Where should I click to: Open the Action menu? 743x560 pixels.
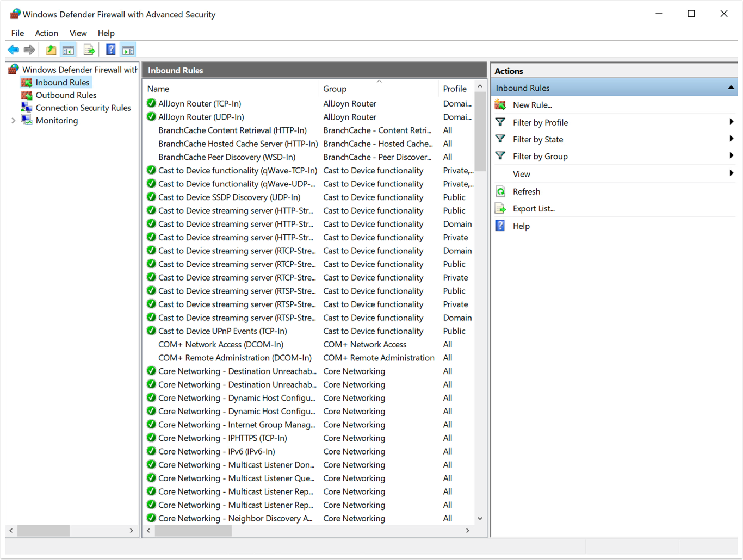46,33
